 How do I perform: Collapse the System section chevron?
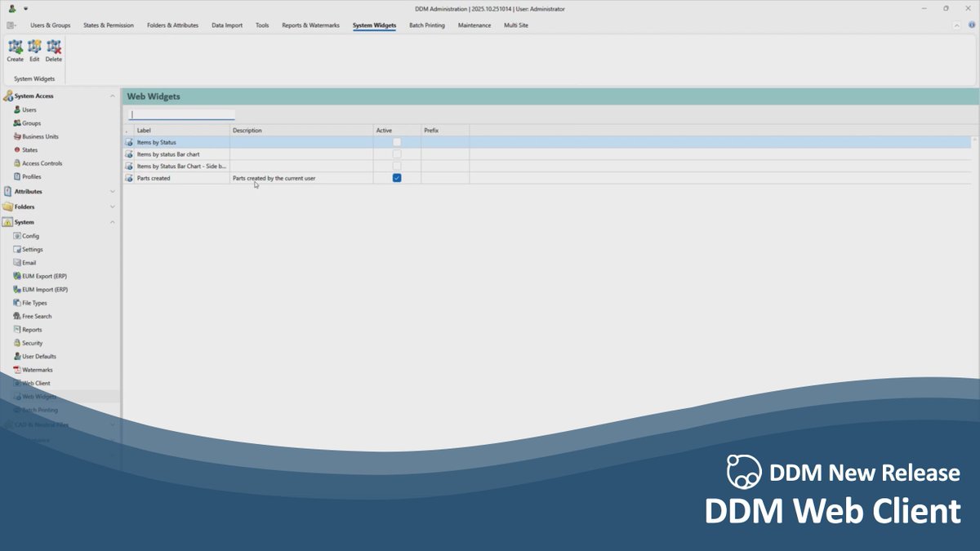(113, 222)
